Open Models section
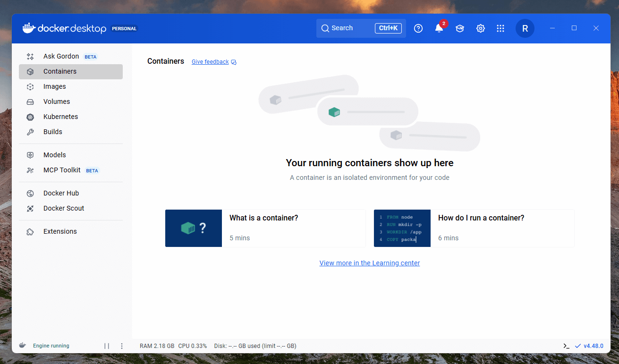Screen dimensions: 619x364 pos(71,155)
